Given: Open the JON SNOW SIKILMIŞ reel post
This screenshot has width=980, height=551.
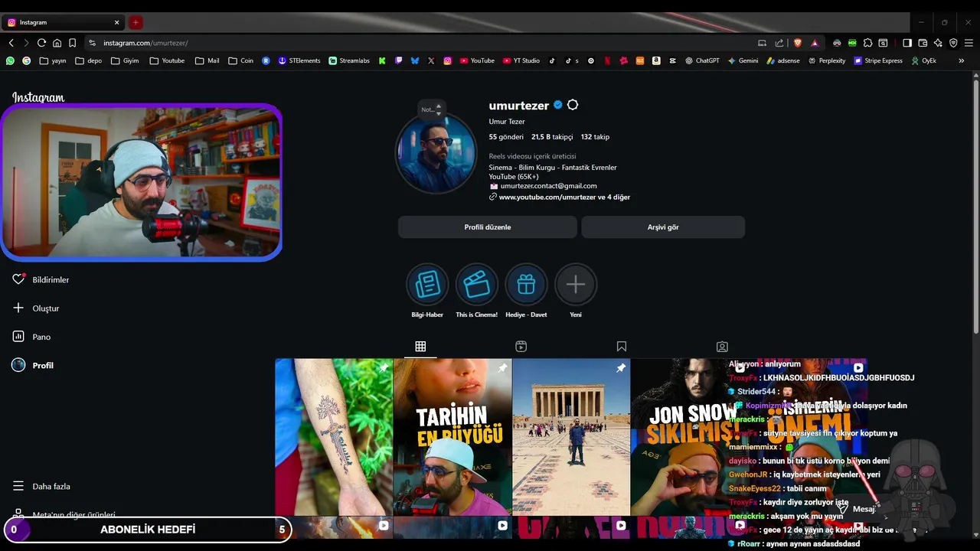Looking at the screenshot, I should tap(679, 437).
